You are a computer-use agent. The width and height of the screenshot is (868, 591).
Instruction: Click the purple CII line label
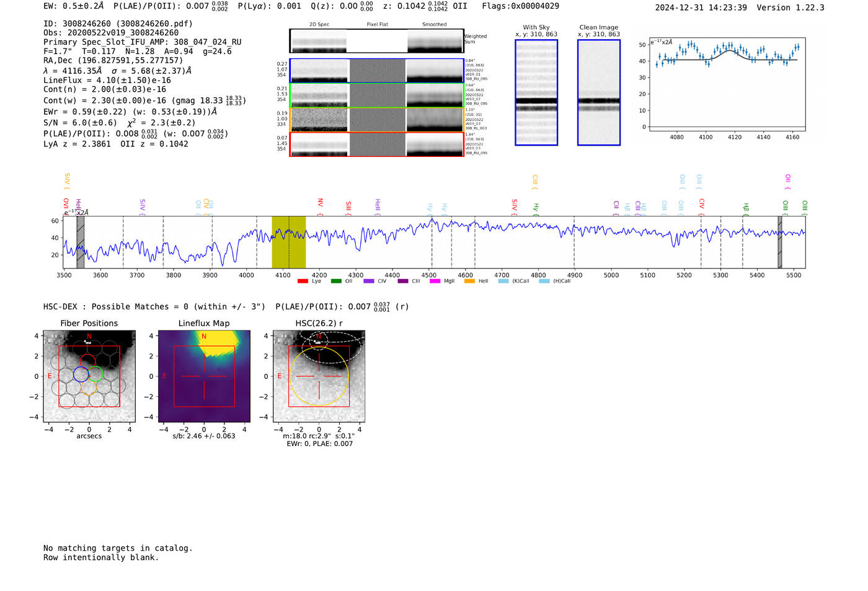tap(616, 208)
